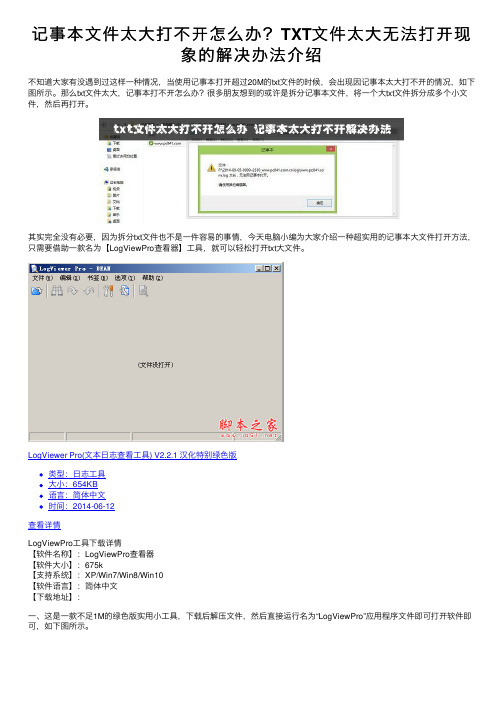The image size is (504, 713).
Task: Open the 编辑 menu in LogViewer Pro
Action: (70, 278)
